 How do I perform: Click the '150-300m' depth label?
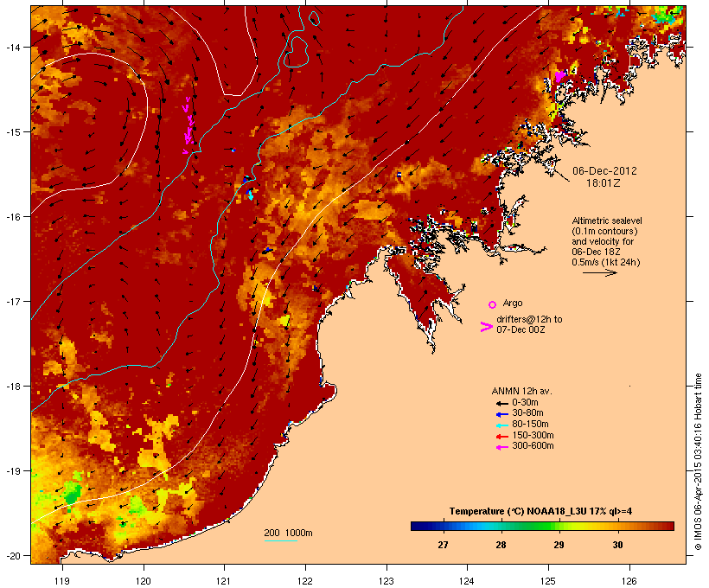(533, 436)
